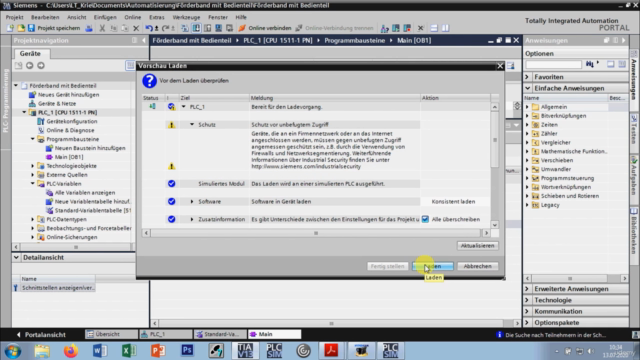Switch to the Standard-Va... editor tab
Screen dimensions: 640x360
[220, 334]
